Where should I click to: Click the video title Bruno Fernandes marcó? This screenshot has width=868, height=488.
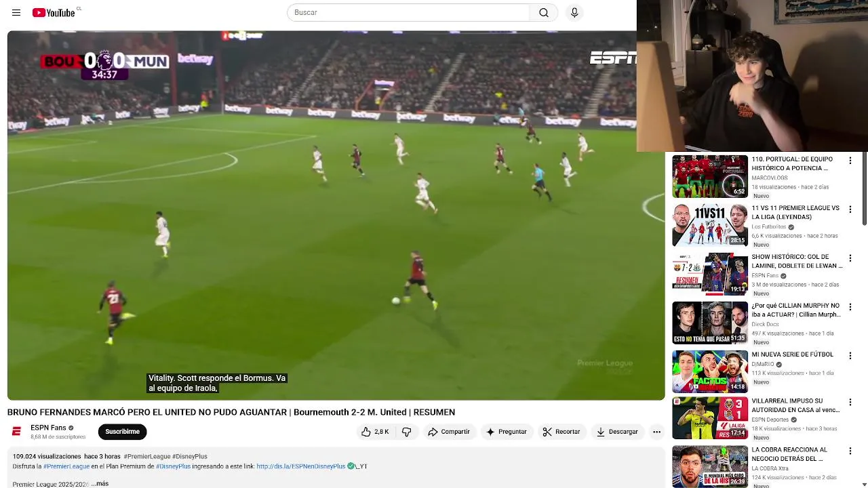231,412
